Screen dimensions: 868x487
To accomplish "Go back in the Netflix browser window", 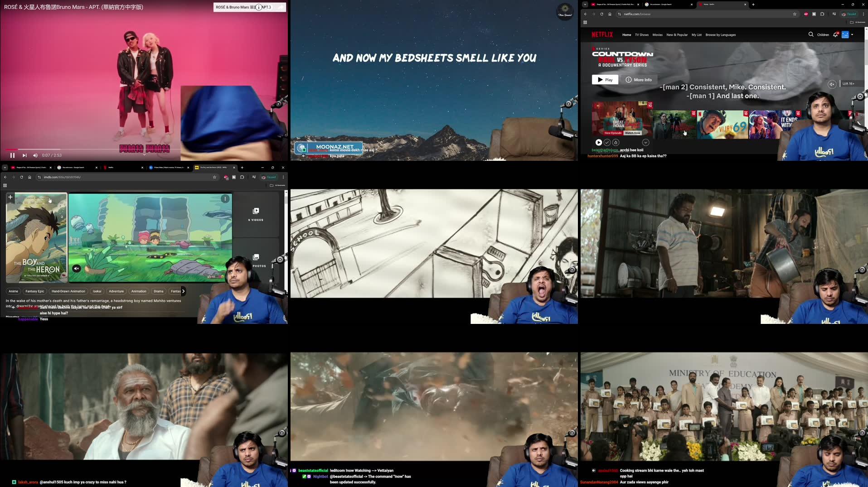I will pos(585,14).
